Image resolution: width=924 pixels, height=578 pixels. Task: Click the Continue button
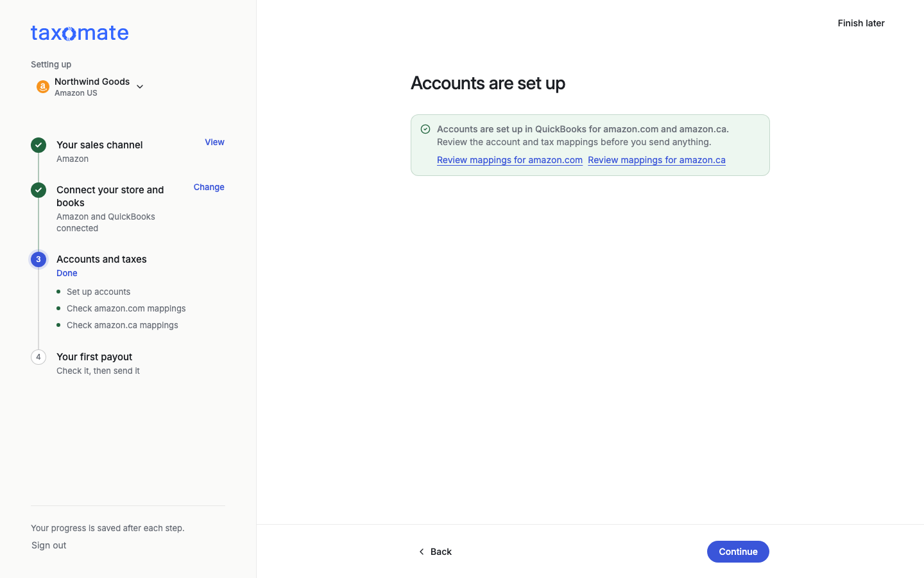click(738, 552)
